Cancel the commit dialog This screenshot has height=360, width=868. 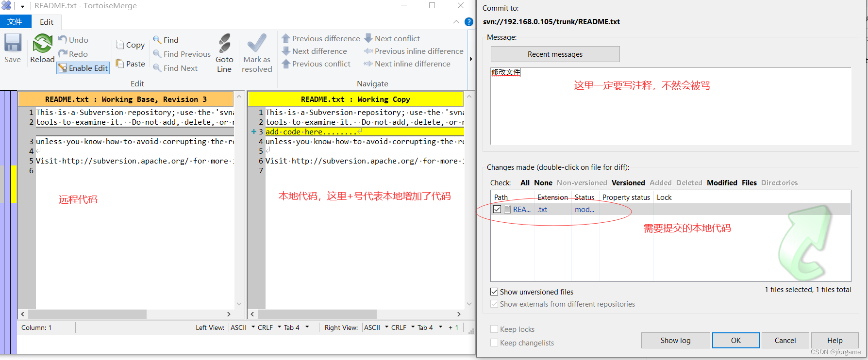coord(785,340)
